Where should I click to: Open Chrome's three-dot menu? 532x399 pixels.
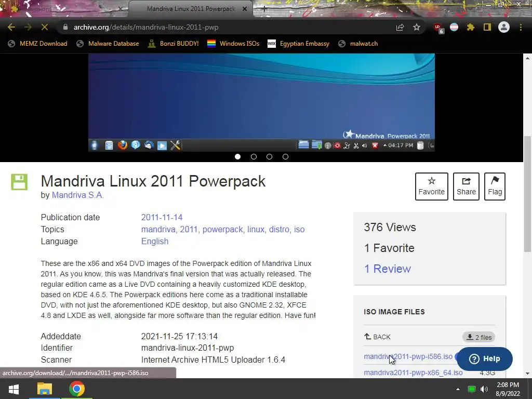pos(521,27)
